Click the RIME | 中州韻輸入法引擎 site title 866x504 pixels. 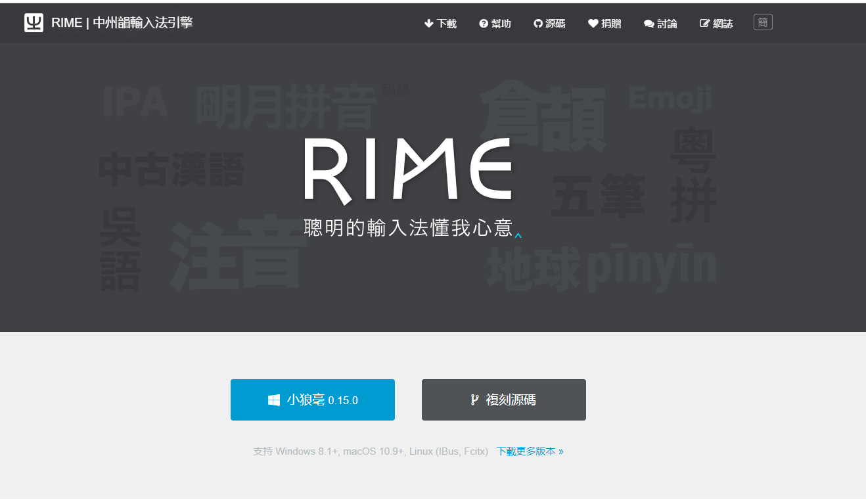122,23
